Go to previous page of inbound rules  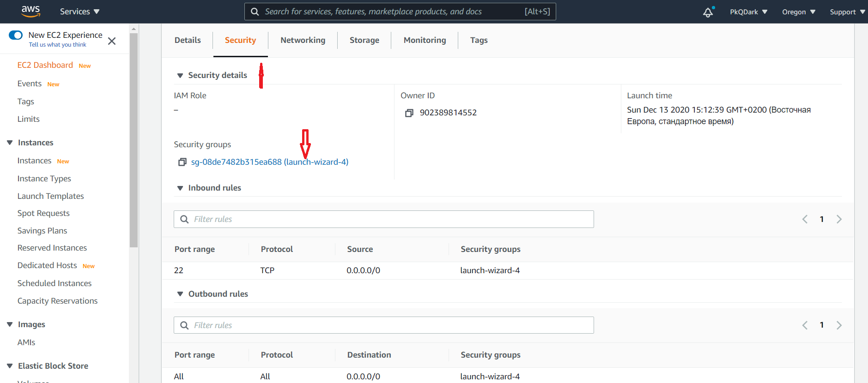pyautogui.click(x=805, y=219)
